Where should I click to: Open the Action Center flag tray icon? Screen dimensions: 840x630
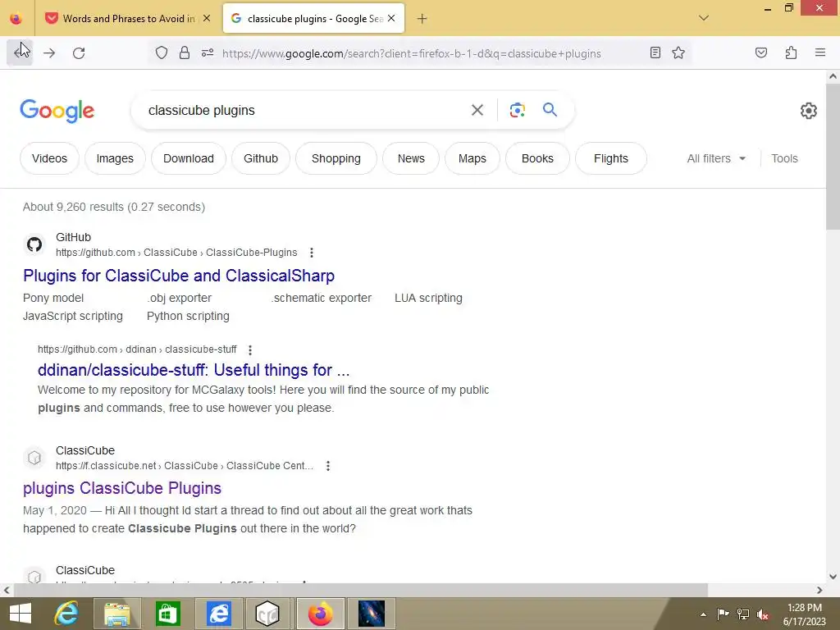(x=723, y=614)
